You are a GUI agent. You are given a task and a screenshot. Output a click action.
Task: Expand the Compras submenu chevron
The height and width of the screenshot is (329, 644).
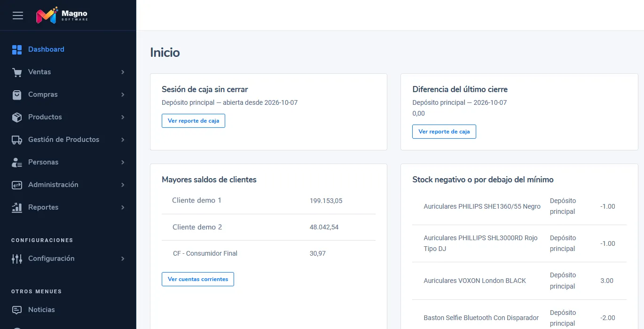pyautogui.click(x=123, y=95)
